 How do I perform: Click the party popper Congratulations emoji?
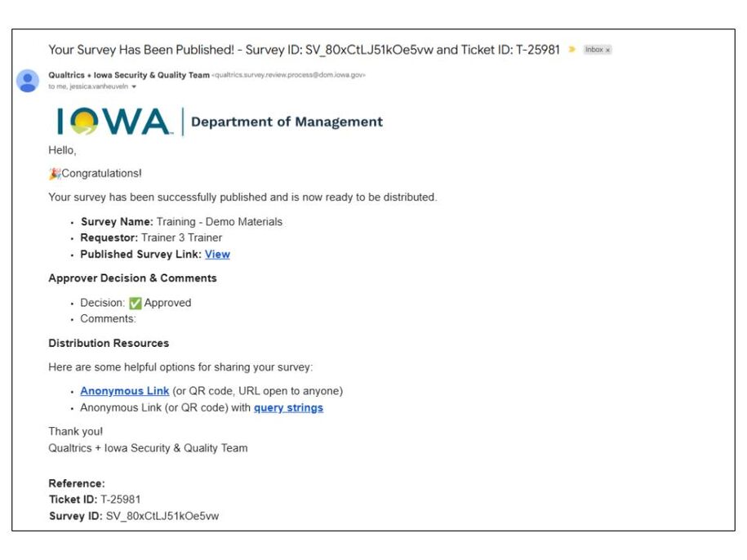[x=55, y=173]
